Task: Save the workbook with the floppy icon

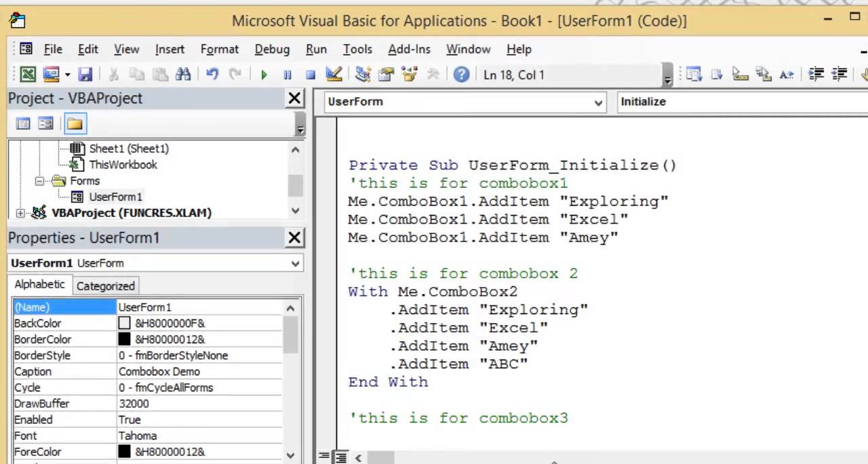Action: click(85, 75)
